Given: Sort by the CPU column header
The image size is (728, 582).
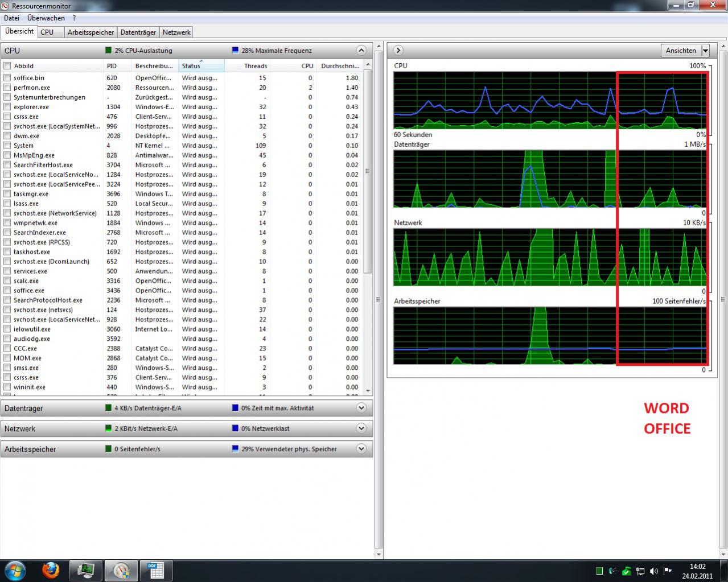Looking at the screenshot, I should (x=293, y=66).
